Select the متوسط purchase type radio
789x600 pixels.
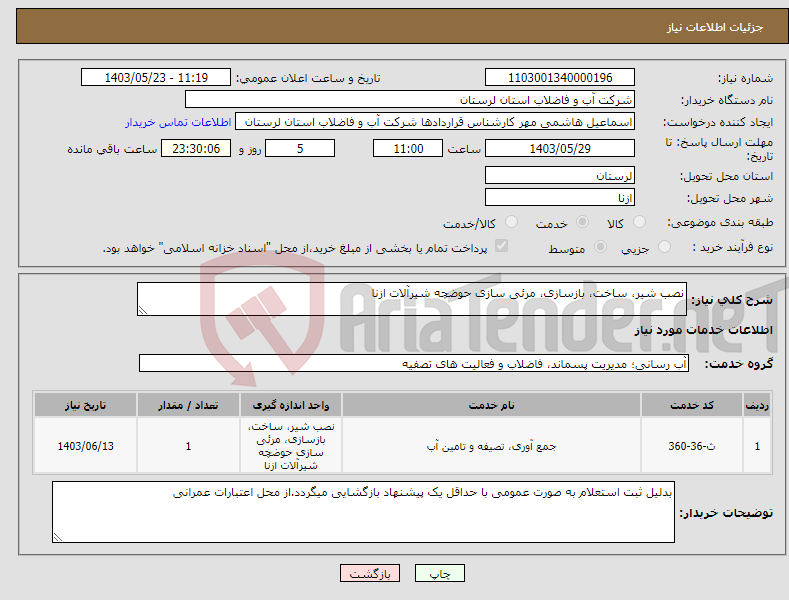(600, 247)
